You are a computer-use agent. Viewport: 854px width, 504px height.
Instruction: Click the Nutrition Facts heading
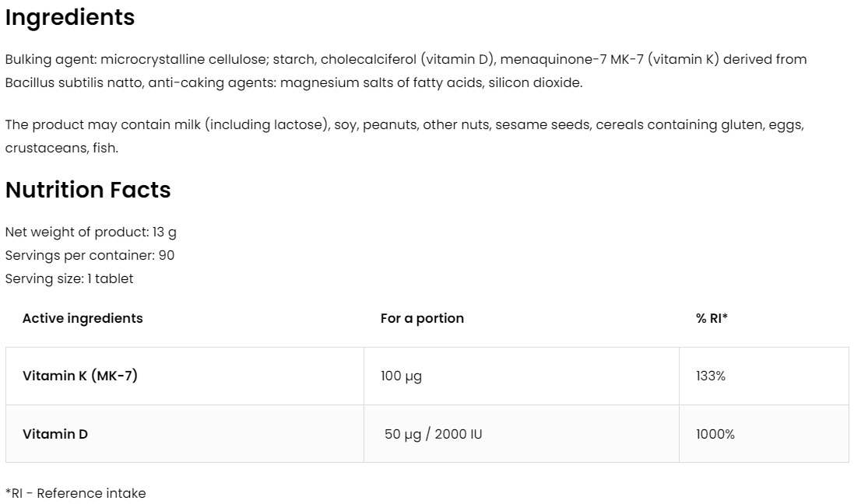pyautogui.click(x=88, y=190)
